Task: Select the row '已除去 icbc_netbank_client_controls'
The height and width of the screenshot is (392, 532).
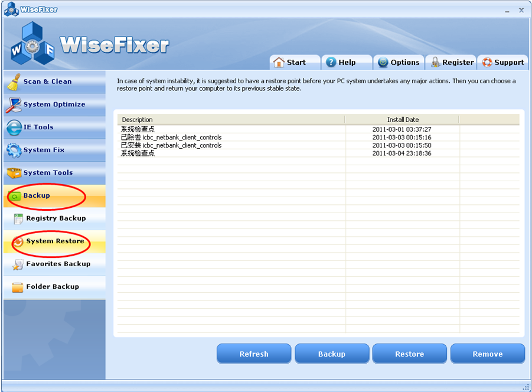Action: pos(318,138)
